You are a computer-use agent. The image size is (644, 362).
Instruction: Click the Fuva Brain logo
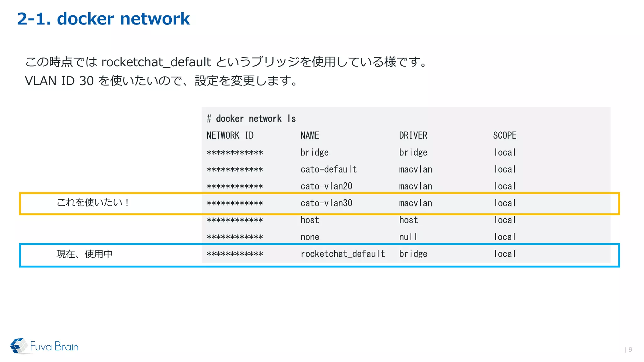tap(44, 346)
